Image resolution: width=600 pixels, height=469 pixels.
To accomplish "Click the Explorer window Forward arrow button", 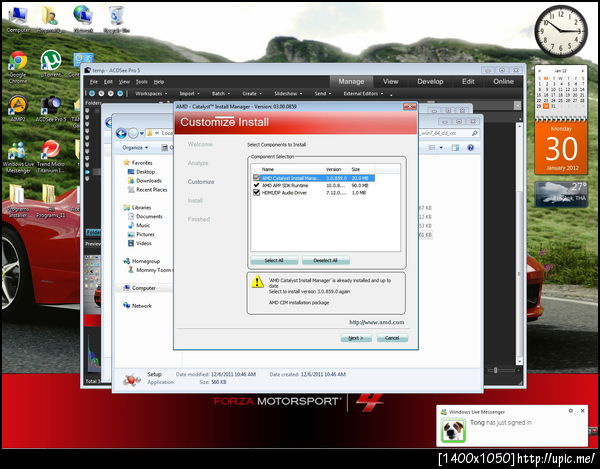I will tap(133, 133).
